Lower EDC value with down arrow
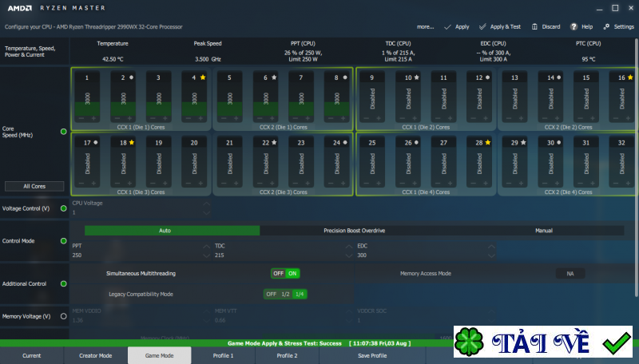Screen dimensions: 639x364 point(491,255)
